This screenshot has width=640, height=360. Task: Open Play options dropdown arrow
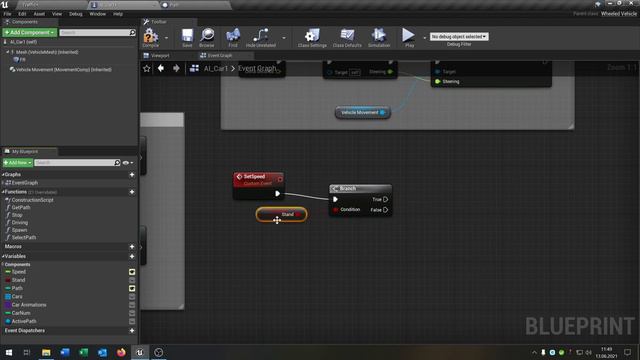(x=424, y=38)
